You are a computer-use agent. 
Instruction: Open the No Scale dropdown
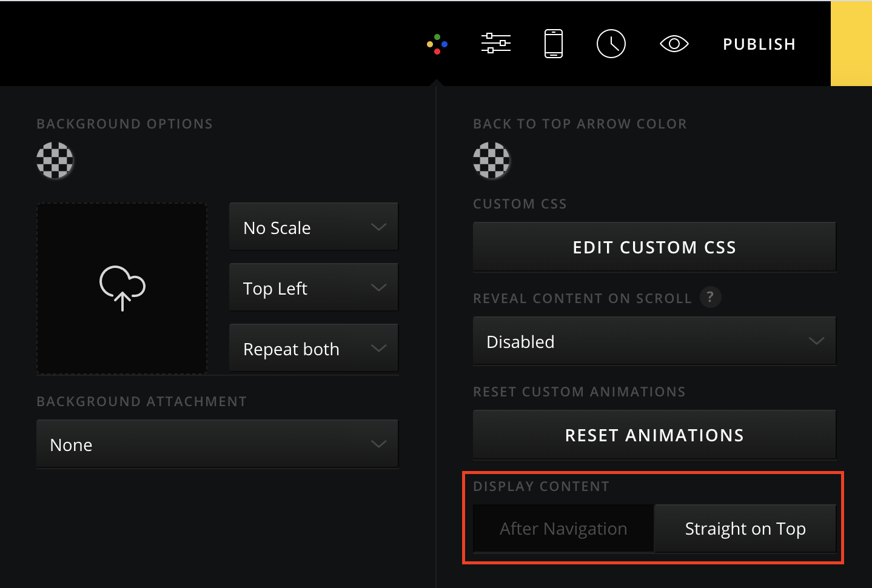click(x=314, y=227)
